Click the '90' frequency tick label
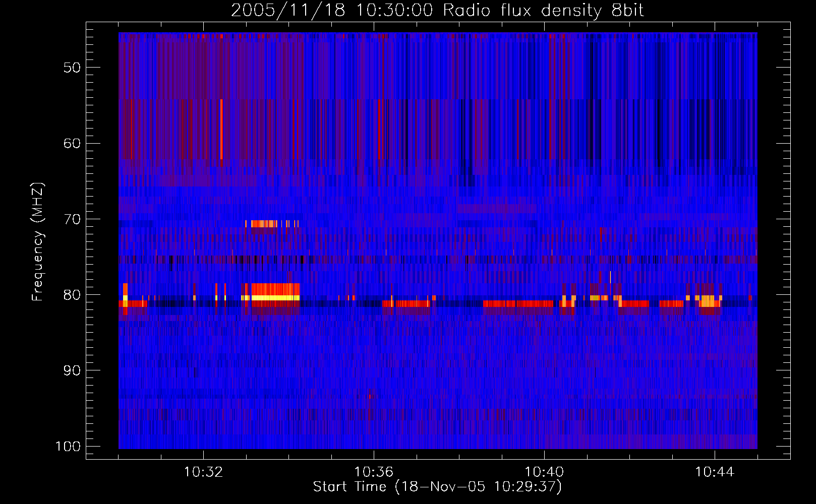816x504 pixels. coord(72,370)
